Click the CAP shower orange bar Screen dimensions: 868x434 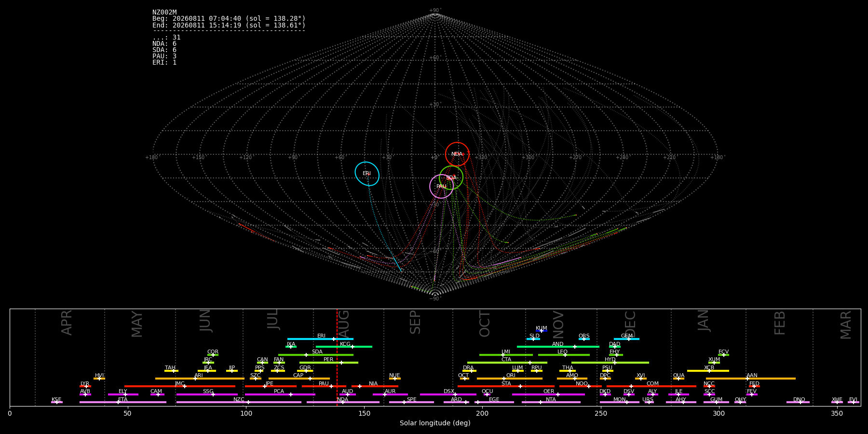[x=299, y=379]
